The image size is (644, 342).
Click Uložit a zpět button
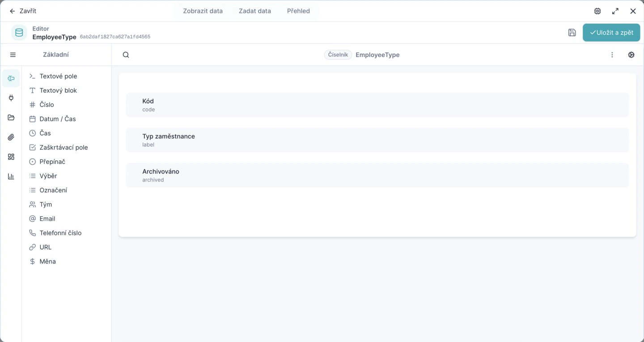point(611,32)
